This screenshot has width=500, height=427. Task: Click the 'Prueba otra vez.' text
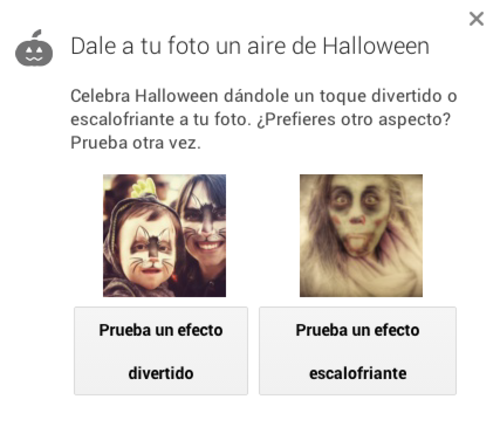136,143
